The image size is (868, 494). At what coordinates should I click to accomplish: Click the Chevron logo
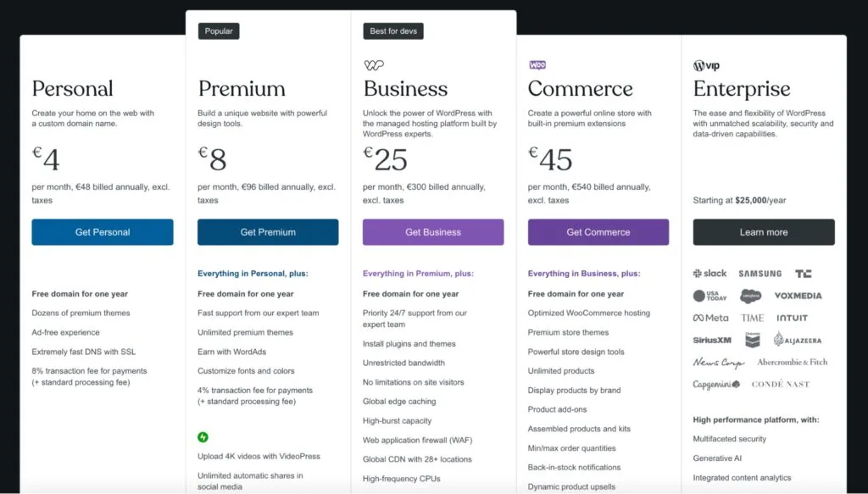(x=752, y=337)
